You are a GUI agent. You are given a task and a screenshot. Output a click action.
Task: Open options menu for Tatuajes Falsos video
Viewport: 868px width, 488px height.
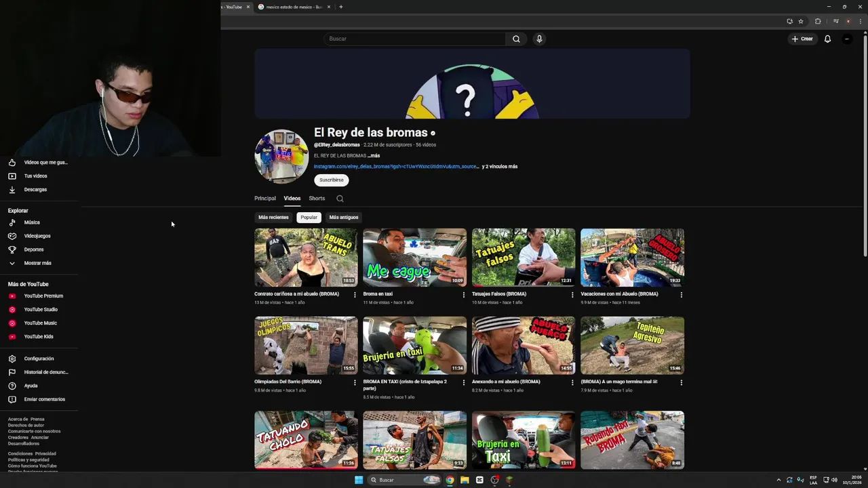(572, 295)
